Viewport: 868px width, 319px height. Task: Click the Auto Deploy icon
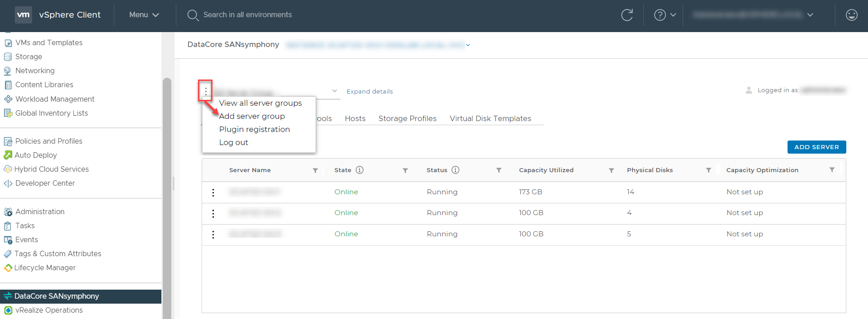point(8,155)
